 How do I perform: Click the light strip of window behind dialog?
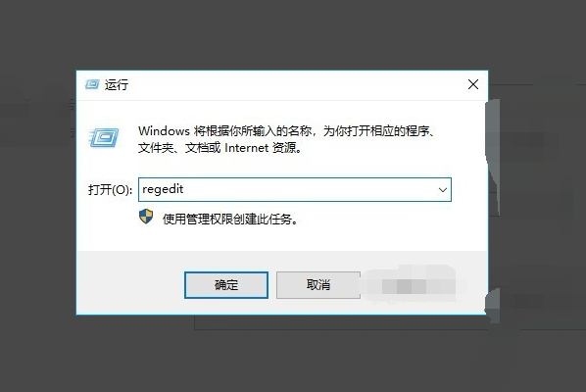[493, 150]
